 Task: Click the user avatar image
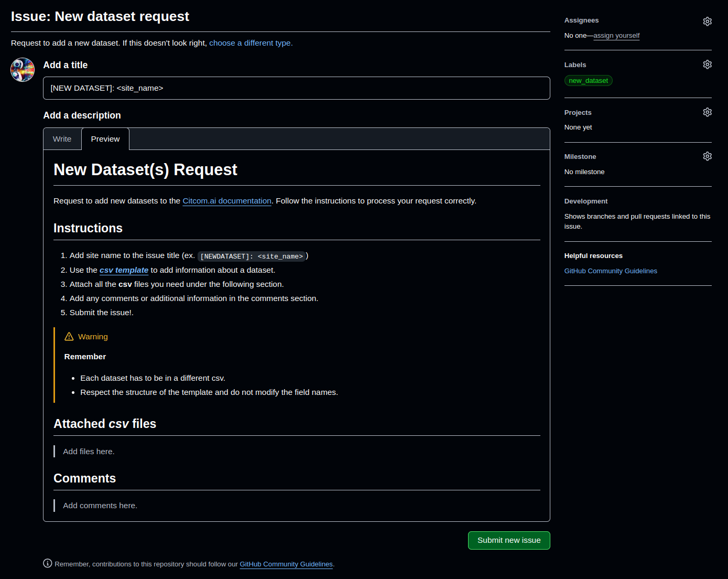point(23,70)
